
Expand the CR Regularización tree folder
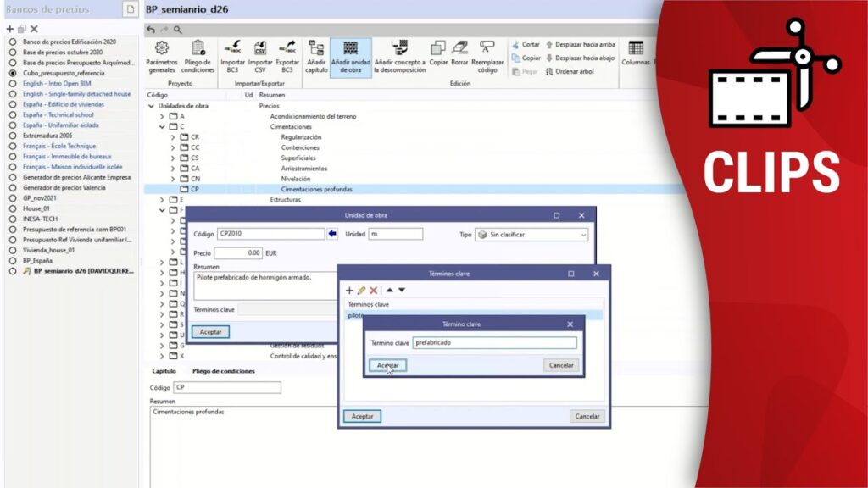pyautogui.click(x=174, y=137)
